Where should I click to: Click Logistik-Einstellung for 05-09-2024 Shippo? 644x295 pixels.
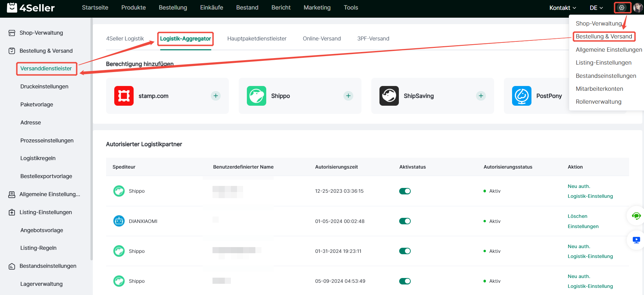coord(590,286)
